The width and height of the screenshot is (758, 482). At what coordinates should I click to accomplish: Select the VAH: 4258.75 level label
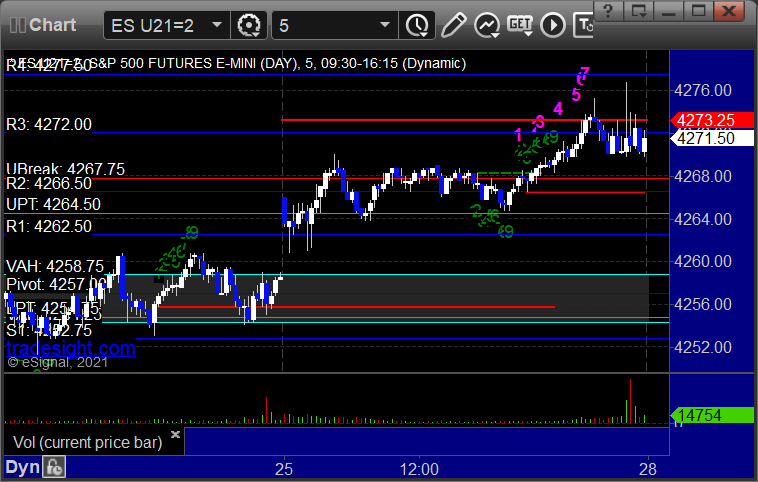[55, 266]
